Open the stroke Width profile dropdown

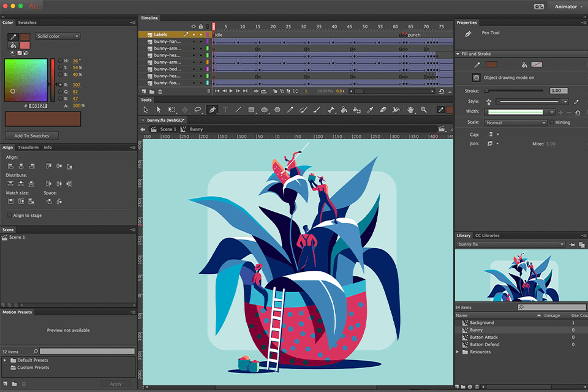519,112
